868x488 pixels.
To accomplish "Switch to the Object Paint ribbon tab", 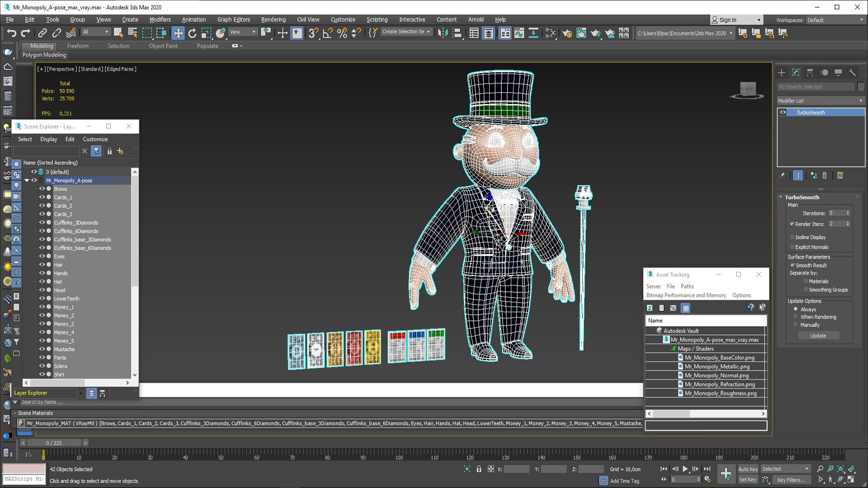I will coord(163,46).
